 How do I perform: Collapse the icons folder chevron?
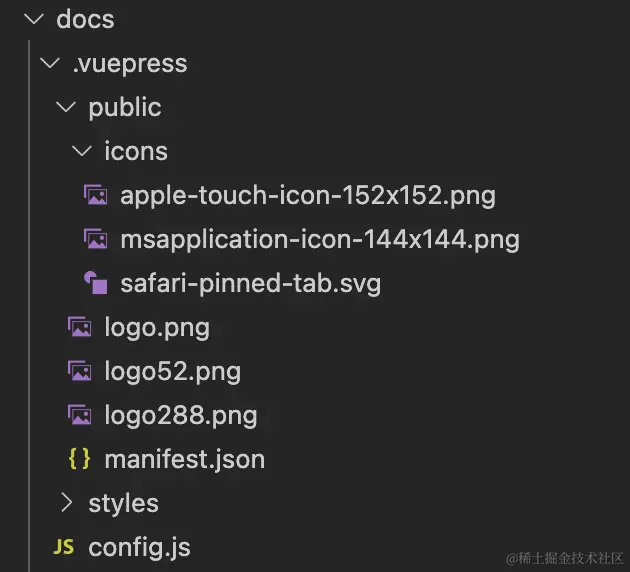point(82,151)
